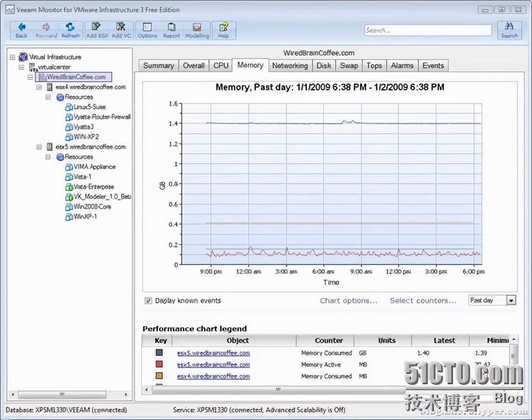Open the Swap tab

[349, 65]
